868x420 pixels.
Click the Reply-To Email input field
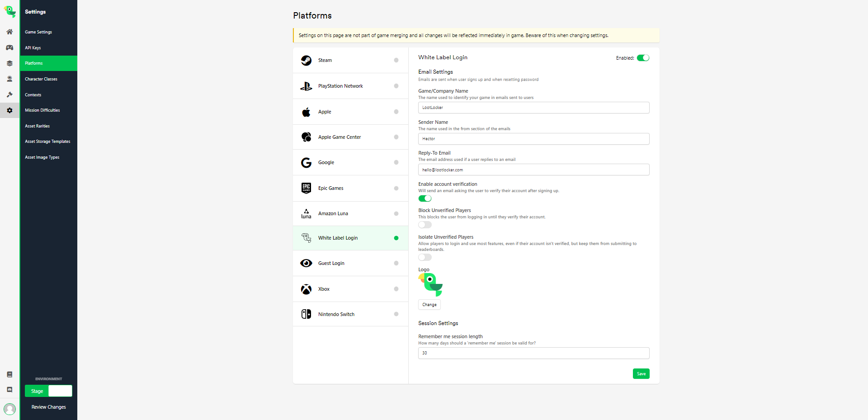point(533,170)
